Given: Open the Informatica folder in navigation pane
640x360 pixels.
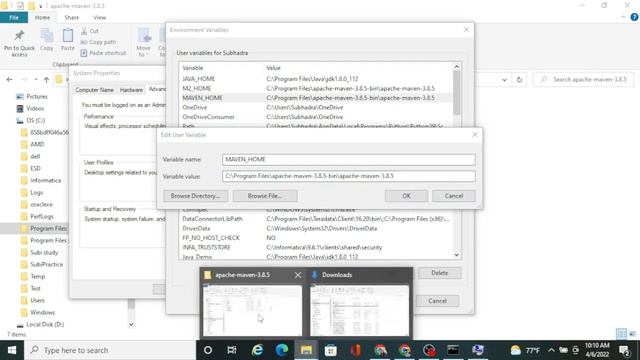Looking at the screenshot, I should [45, 180].
